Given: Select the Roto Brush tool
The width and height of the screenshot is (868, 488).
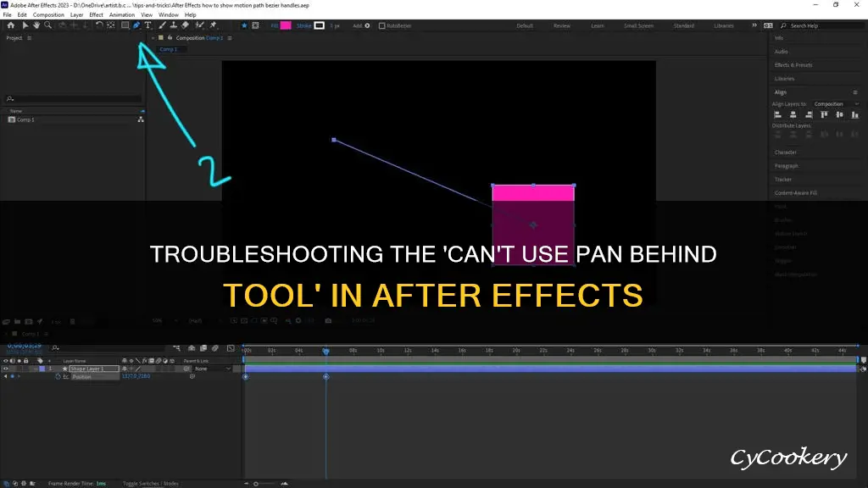Looking at the screenshot, I should pyautogui.click(x=200, y=25).
